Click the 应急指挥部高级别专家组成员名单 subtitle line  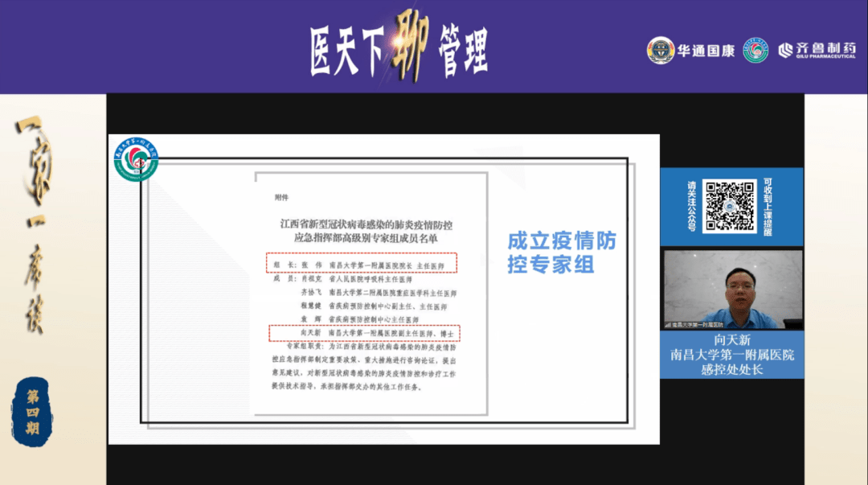366,238
